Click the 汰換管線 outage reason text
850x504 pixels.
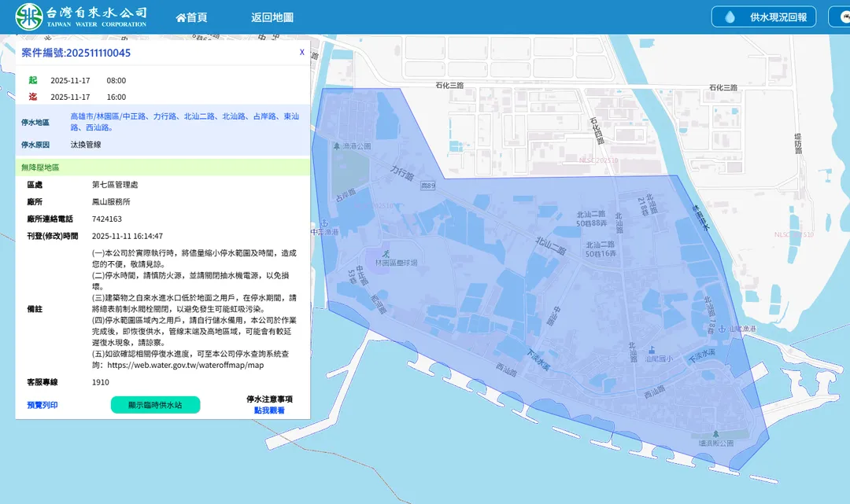click(86, 145)
